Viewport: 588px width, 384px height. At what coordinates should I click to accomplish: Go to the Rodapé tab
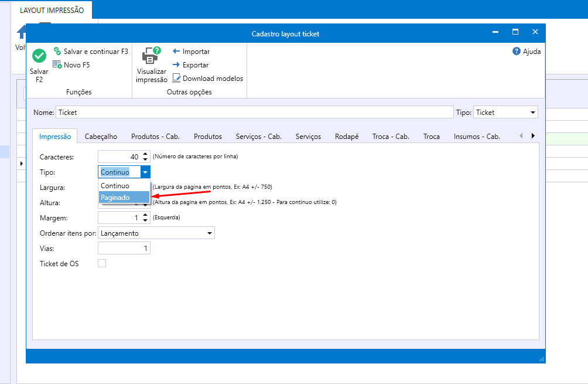click(x=347, y=137)
